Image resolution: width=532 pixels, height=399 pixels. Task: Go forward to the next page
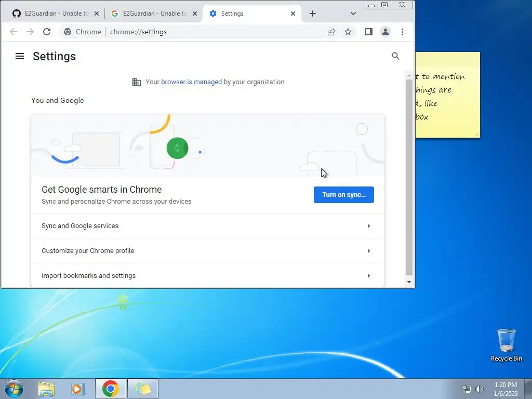(x=30, y=32)
